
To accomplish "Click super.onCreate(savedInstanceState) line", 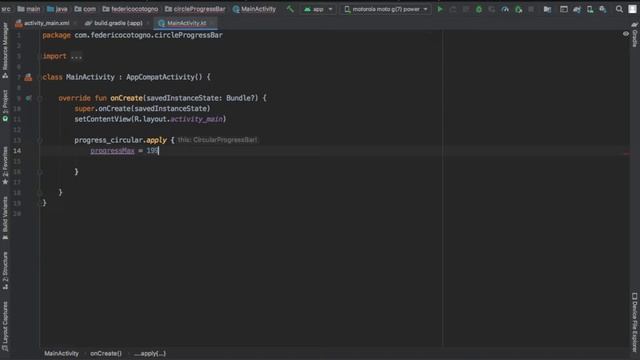I will click(x=142, y=109).
